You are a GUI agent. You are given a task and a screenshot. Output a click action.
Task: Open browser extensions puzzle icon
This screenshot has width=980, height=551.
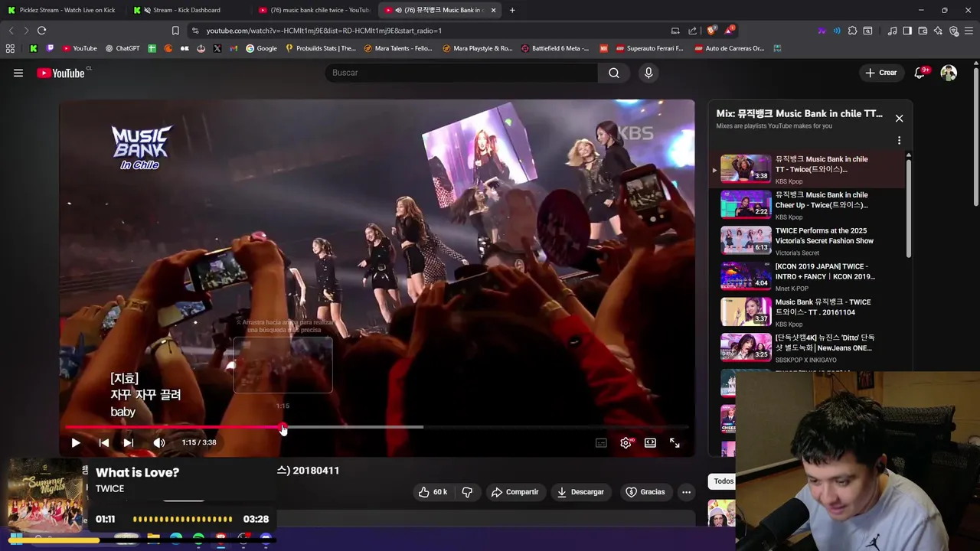click(x=852, y=31)
